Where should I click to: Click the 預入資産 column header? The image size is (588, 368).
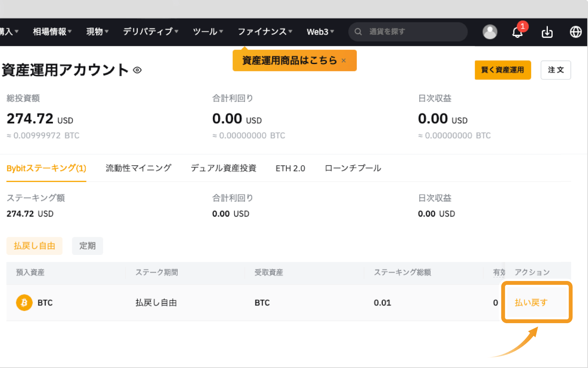(30, 273)
